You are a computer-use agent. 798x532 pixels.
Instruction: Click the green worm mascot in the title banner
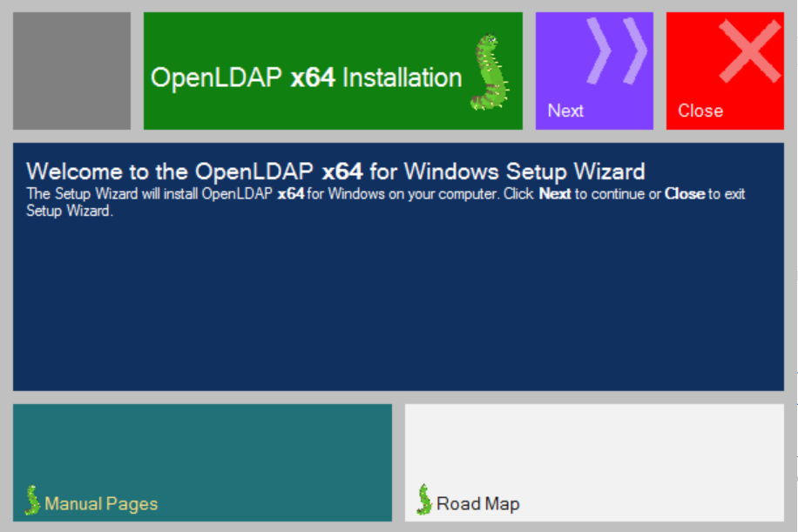pos(490,73)
